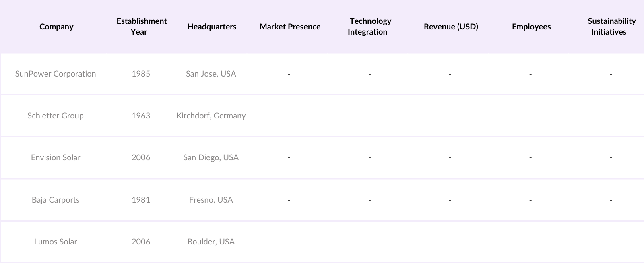The image size is (644, 263).
Task: Click the San Diego, USA cell
Action: click(x=211, y=157)
